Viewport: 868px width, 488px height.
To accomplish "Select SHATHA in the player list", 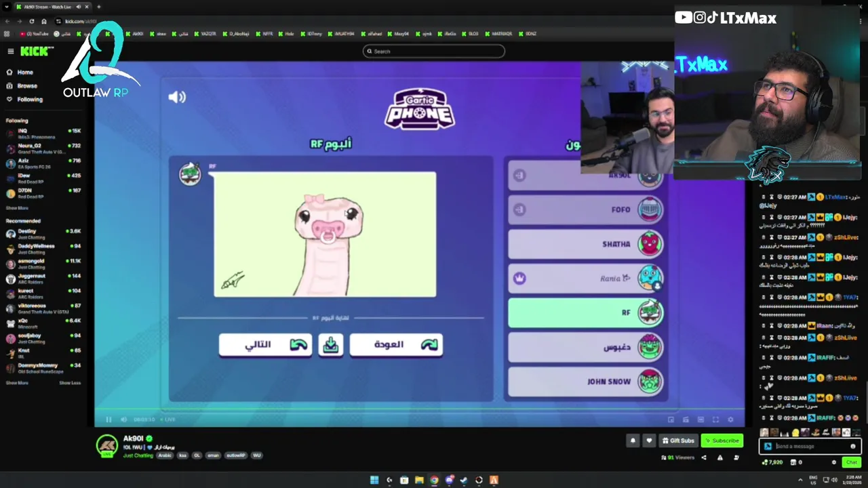I will (586, 244).
